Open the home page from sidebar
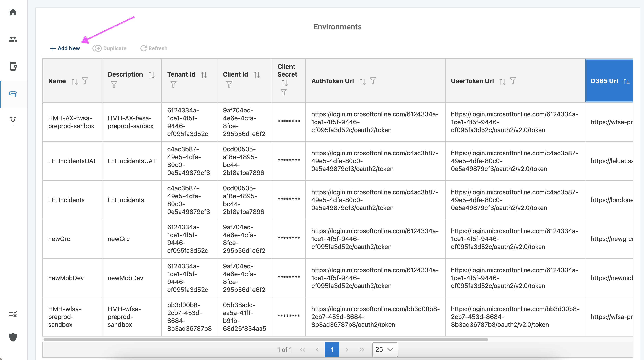 tap(13, 12)
